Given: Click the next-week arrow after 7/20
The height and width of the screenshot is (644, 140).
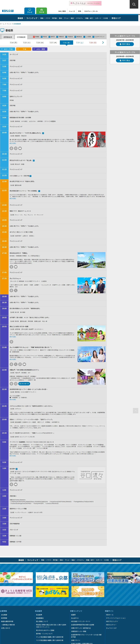Looking at the screenshot, I should click(103, 43).
